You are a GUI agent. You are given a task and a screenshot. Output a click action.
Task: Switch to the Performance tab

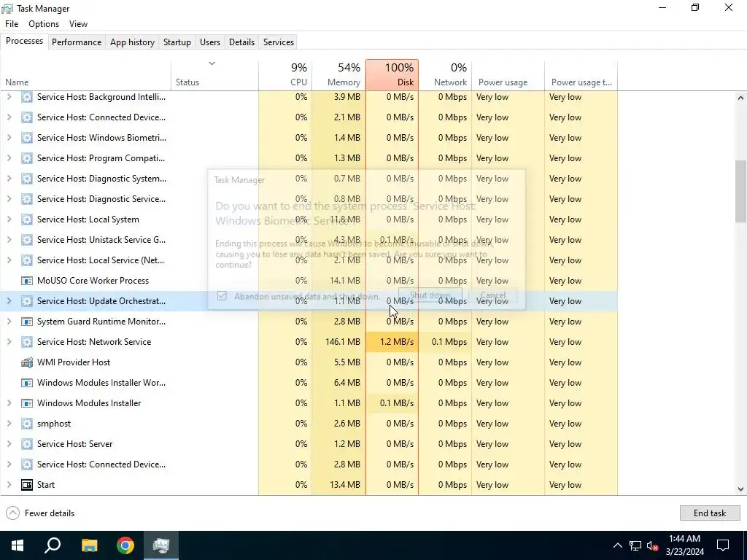tap(77, 42)
